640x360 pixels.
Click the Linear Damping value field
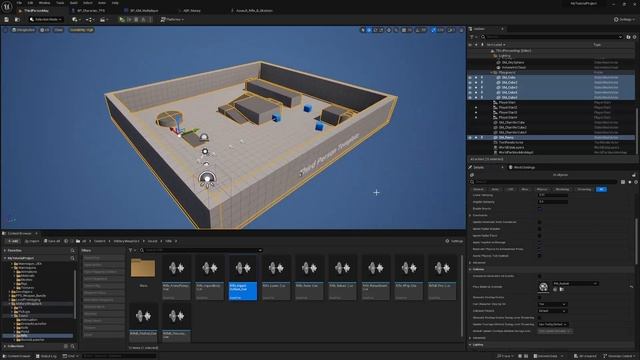click(552, 195)
